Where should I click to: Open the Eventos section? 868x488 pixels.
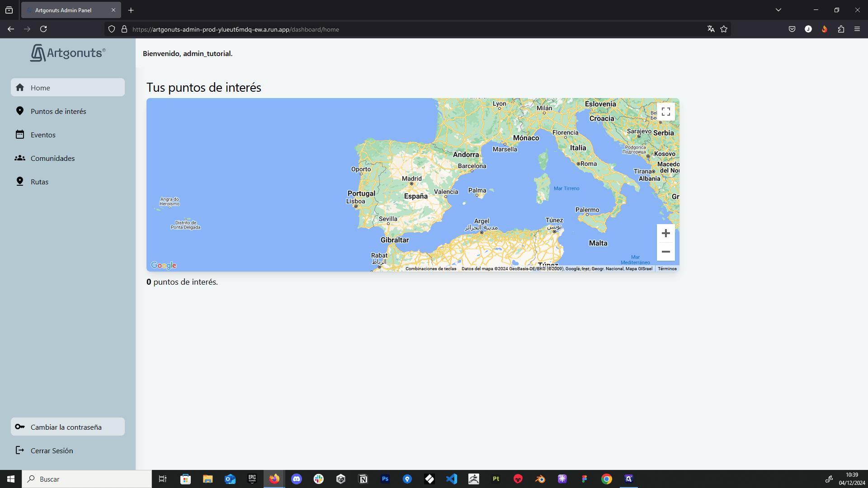[x=68, y=135]
